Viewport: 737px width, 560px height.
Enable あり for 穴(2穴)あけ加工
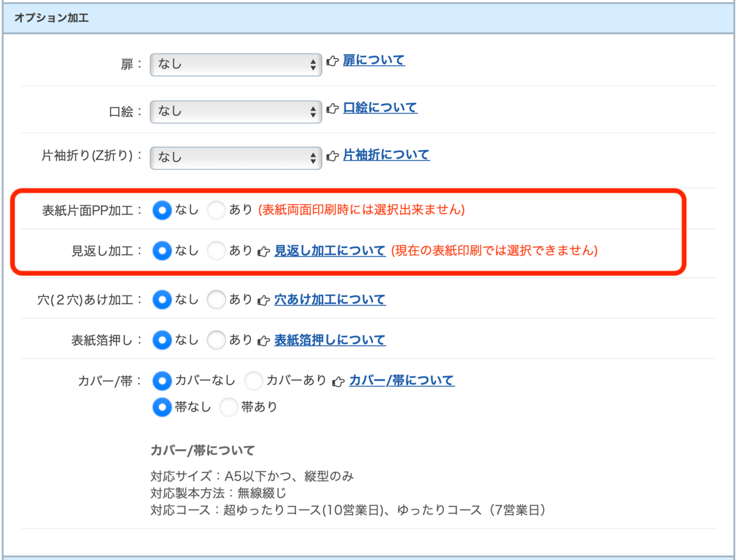[x=216, y=300]
